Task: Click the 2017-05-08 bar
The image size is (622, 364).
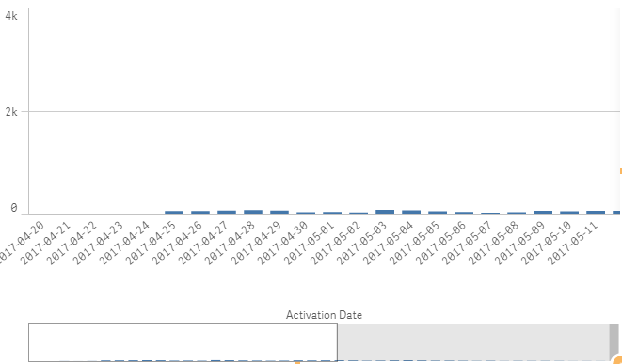Action: tap(517, 214)
